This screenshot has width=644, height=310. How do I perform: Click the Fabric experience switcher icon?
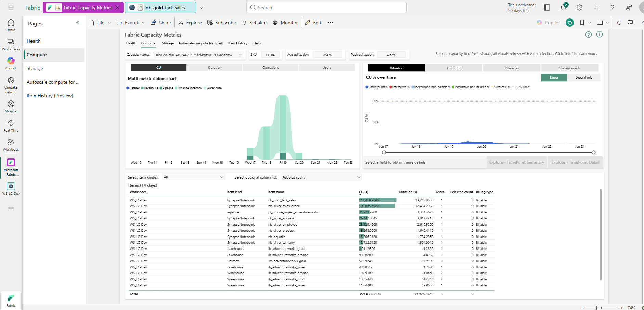11,300
